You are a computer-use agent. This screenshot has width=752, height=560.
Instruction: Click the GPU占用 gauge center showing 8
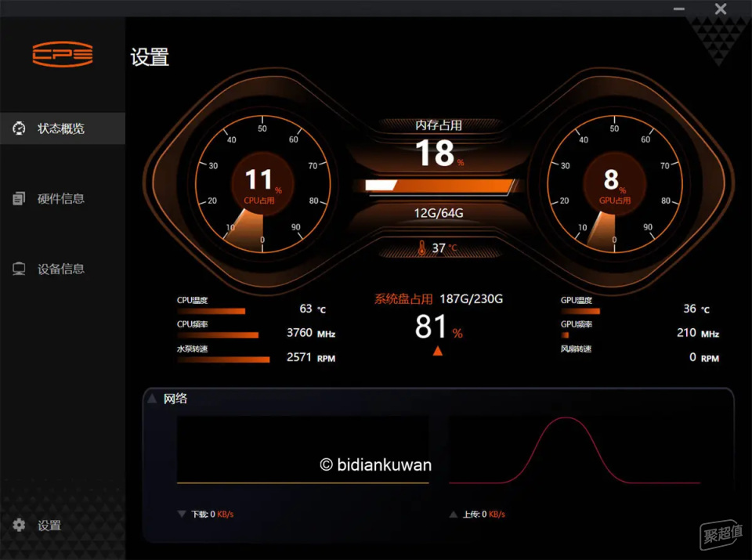click(614, 183)
